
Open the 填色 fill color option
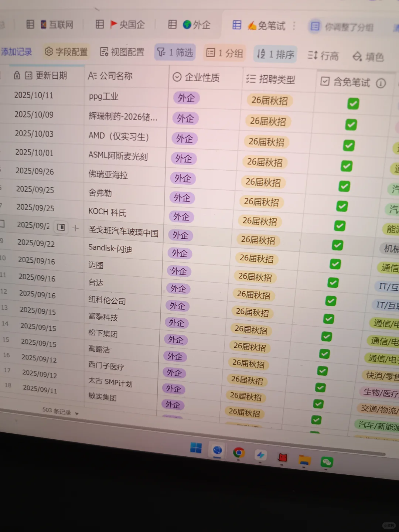pos(368,57)
